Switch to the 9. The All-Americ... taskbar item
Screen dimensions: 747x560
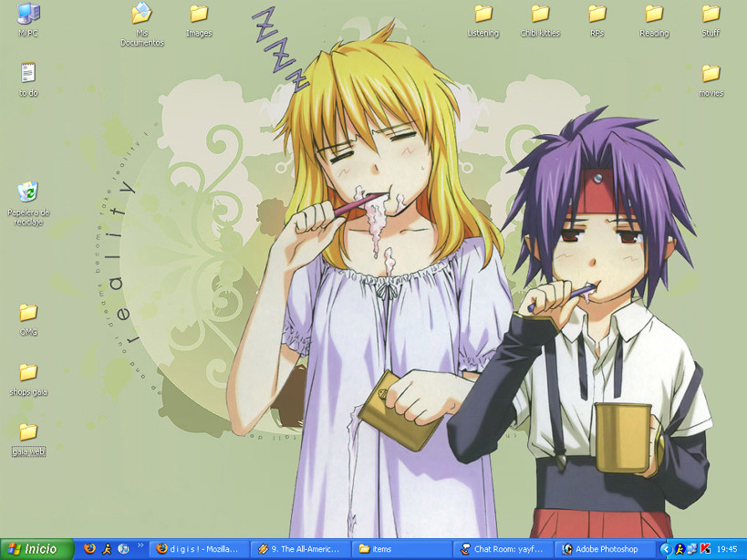[301, 549]
